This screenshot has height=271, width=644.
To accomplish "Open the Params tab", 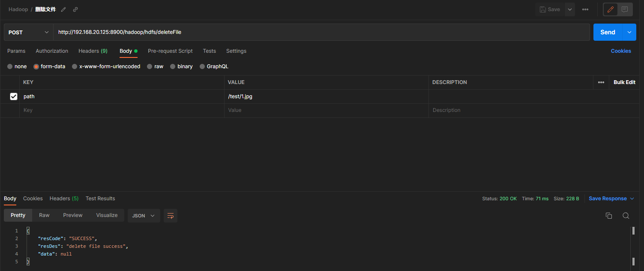I will (x=16, y=51).
